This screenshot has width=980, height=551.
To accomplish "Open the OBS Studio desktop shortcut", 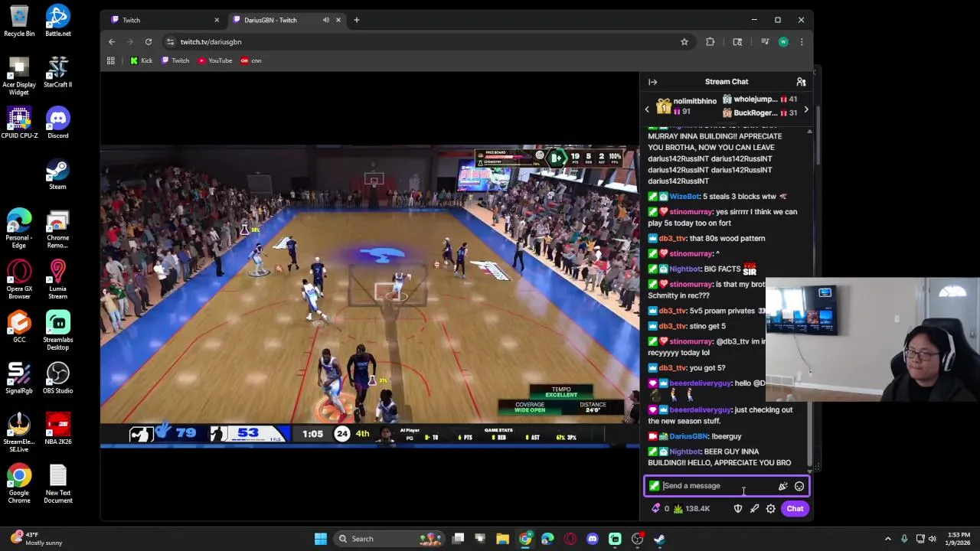I will tap(58, 378).
